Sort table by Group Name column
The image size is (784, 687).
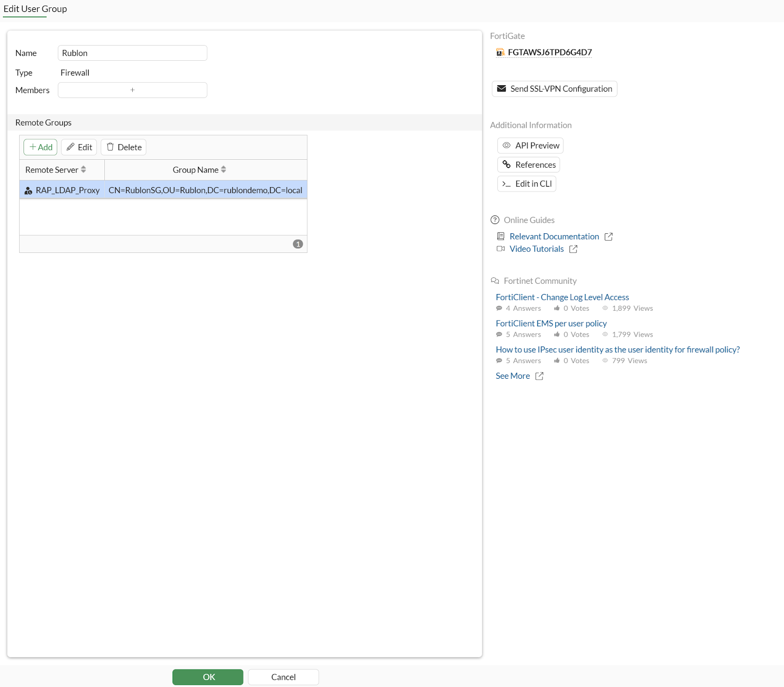tap(223, 170)
